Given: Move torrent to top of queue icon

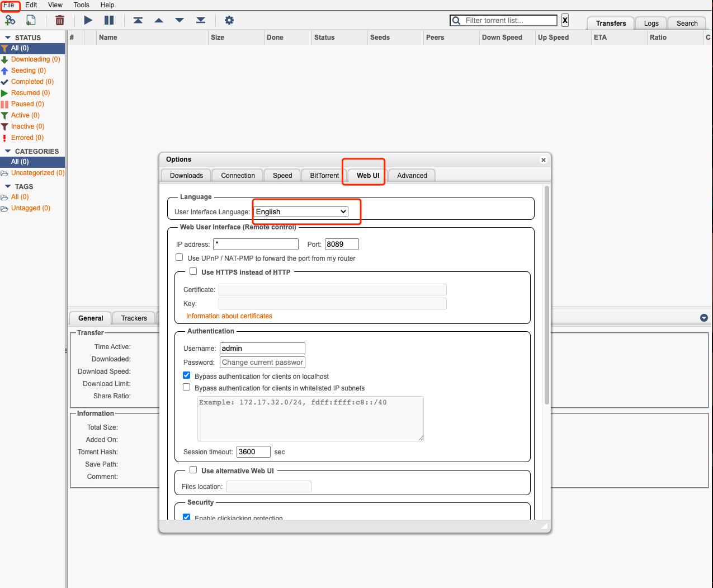Looking at the screenshot, I should [x=138, y=20].
